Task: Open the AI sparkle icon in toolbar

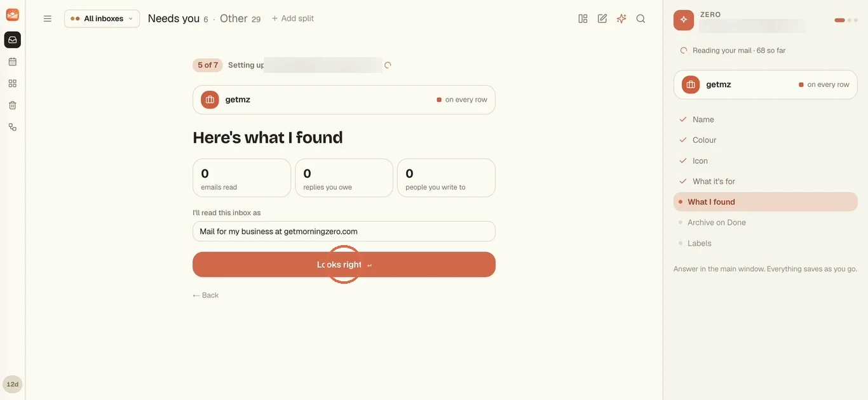Action: pyautogui.click(x=621, y=18)
